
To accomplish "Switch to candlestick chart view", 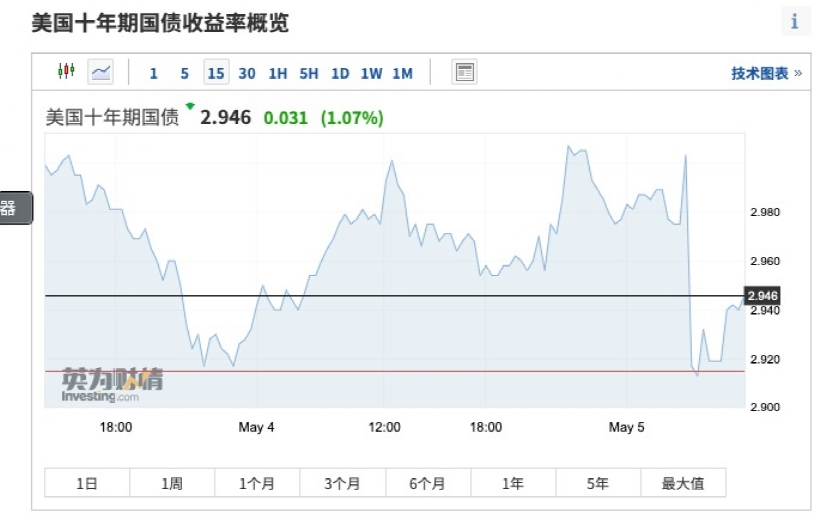I will [x=66, y=72].
